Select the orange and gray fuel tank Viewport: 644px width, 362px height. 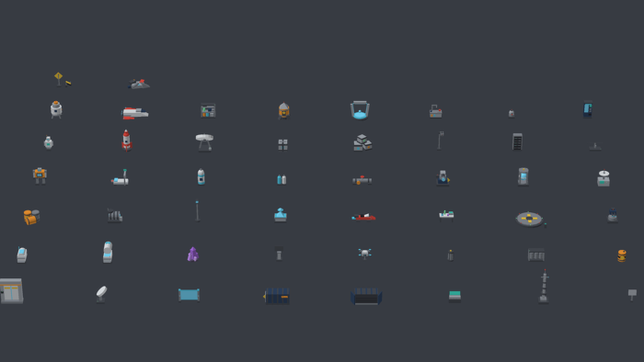[283, 110]
